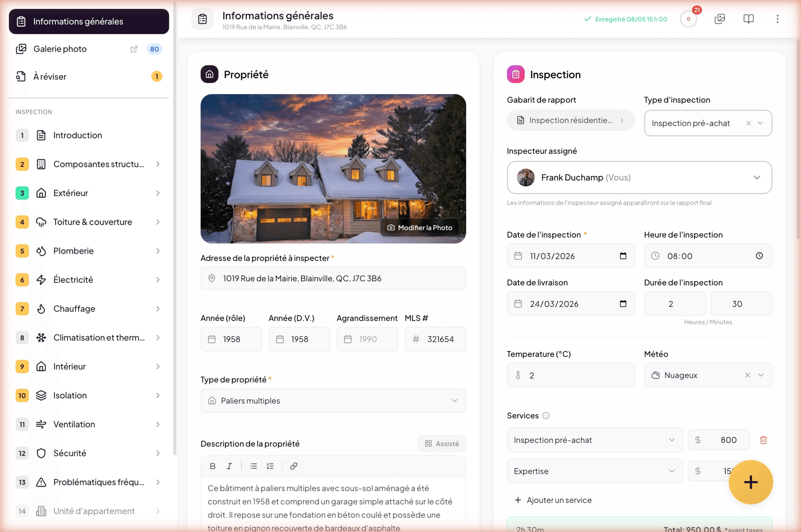Open the Intérieur section

[x=89, y=367]
